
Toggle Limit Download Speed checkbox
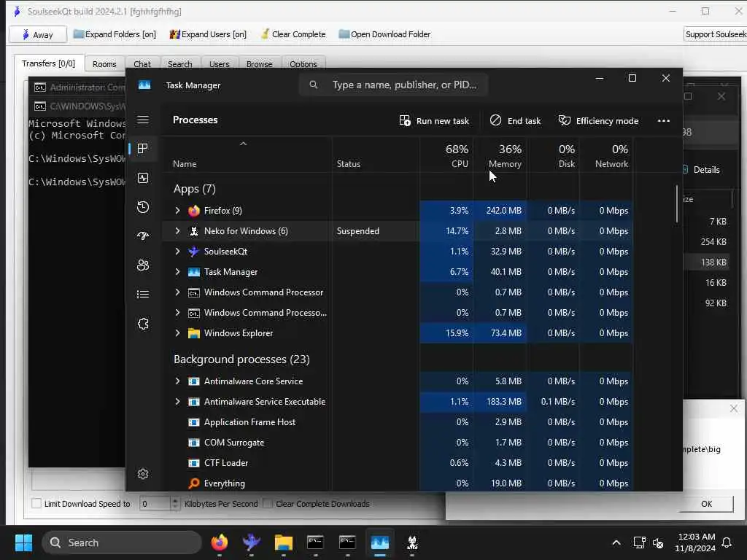pos(36,503)
